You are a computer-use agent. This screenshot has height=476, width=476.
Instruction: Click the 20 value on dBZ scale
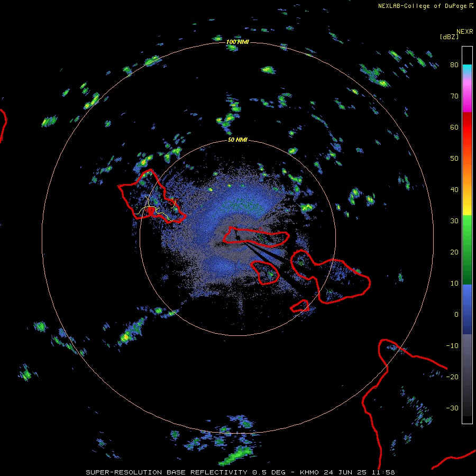pyautogui.click(x=454, y=252)
